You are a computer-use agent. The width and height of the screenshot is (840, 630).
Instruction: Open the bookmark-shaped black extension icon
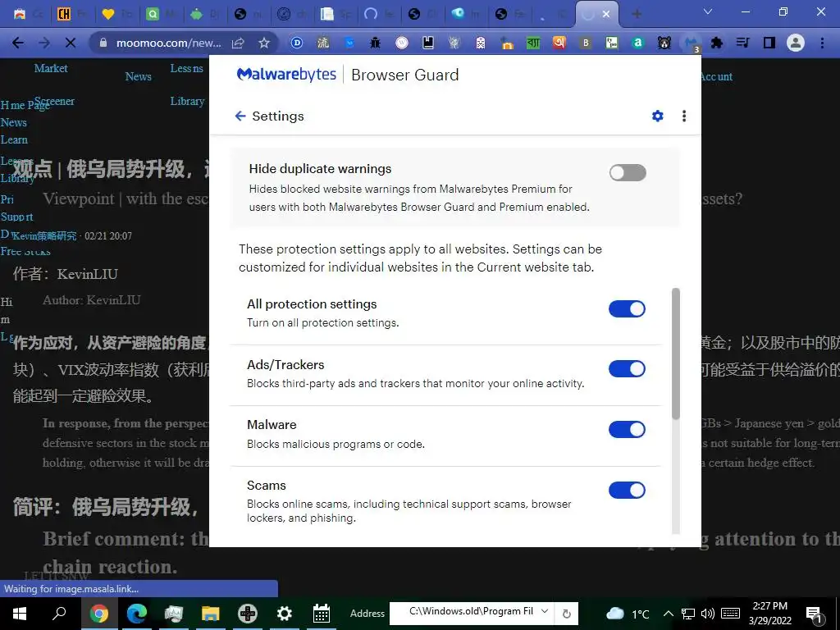click(x=427, y=43)
